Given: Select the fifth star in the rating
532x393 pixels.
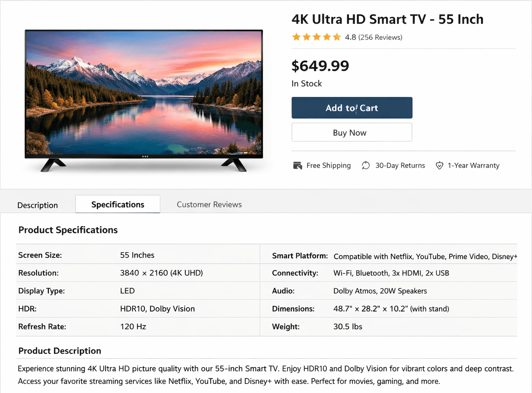Looking at the screenshot, I should click(x=336, y=37).
